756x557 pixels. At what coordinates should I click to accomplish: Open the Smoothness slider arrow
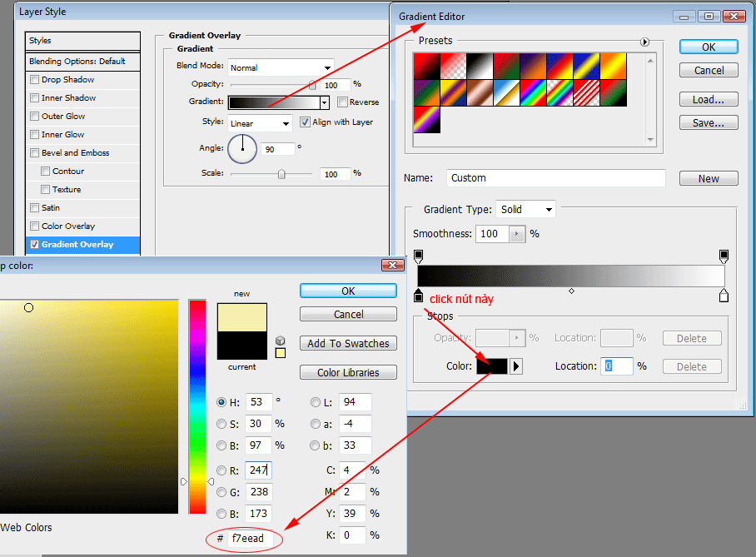(517, 234)
